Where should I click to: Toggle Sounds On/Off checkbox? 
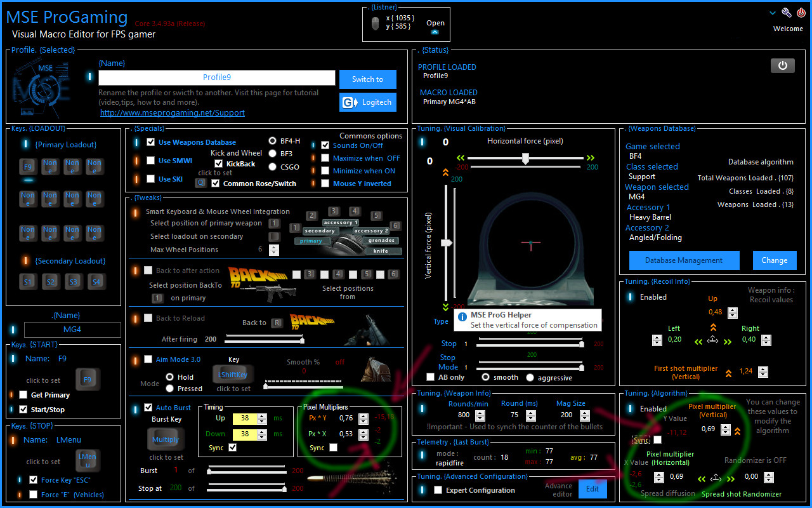(x=325, y=145)
